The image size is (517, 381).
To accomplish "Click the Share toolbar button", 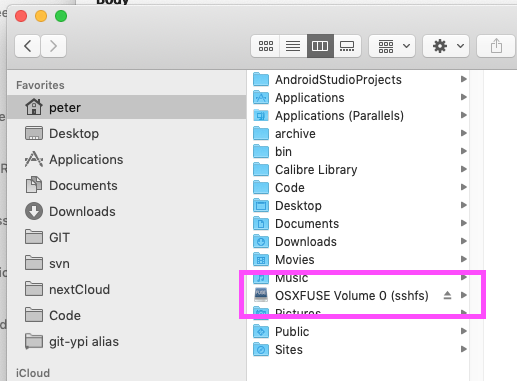I will tap(496, 46).
